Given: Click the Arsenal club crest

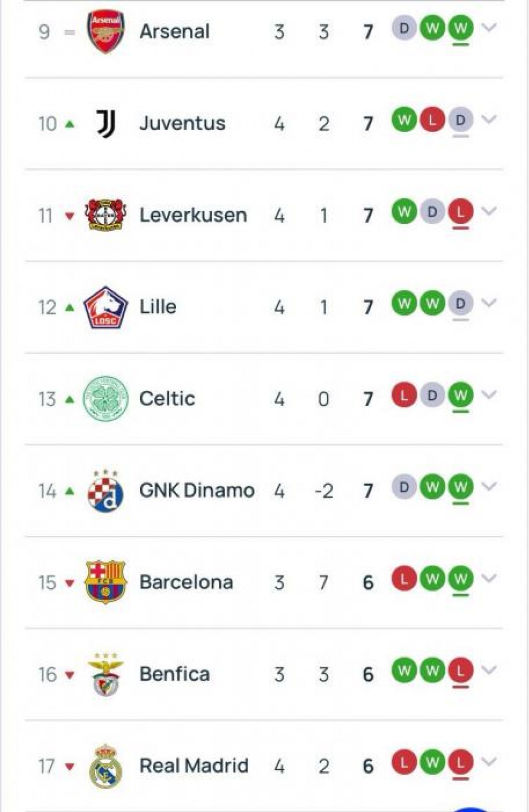Looking at the screenshot, I should pyautogui.click(x=106, y=32).
